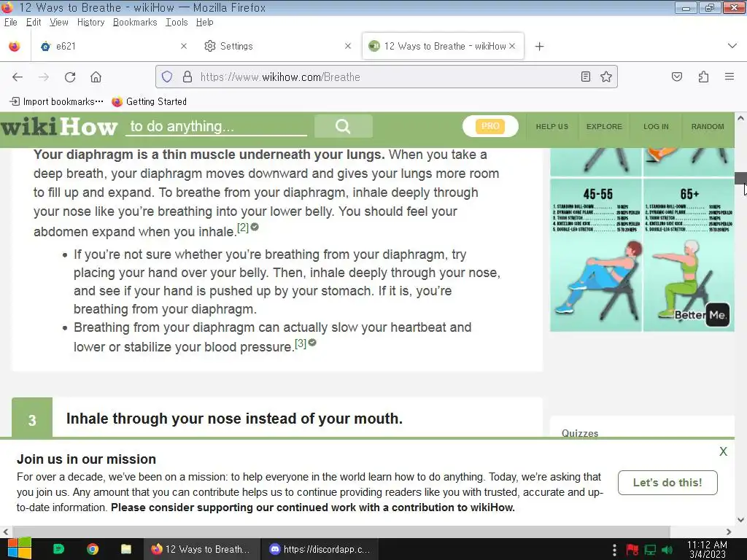Open the tracking protection shield
The width and height of the screenshot is (747, 560).
tap(167, 77)
